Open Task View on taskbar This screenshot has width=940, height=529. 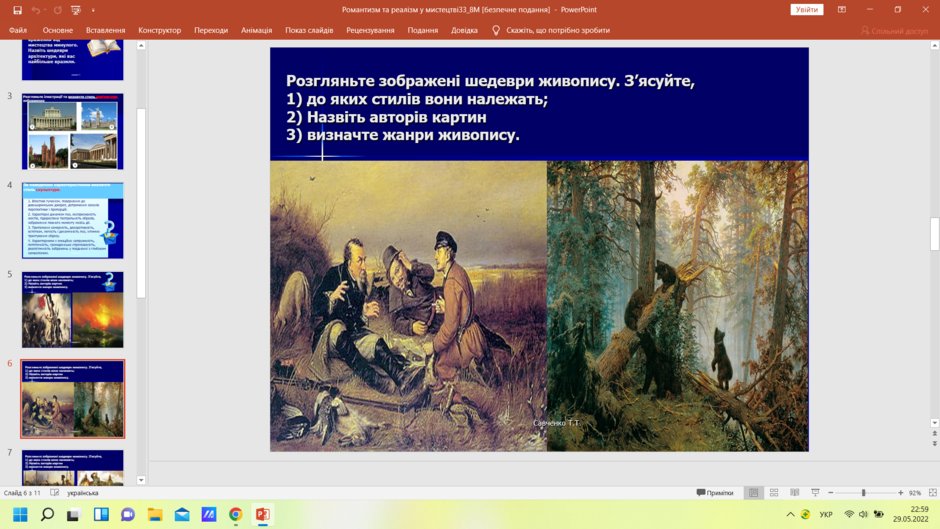click(74, 515)
